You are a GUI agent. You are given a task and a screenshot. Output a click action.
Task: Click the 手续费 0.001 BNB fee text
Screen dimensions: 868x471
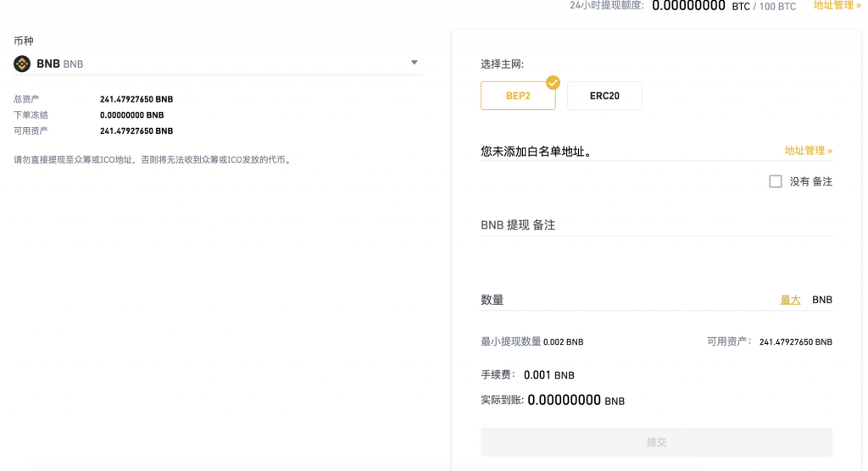[x=548, y=375]
